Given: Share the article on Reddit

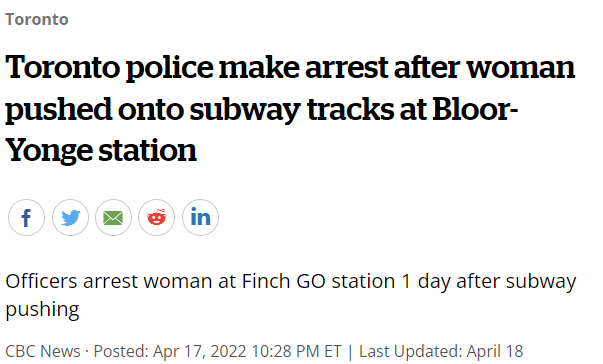Looking at the screenshot, I should (x=157, y=218).
